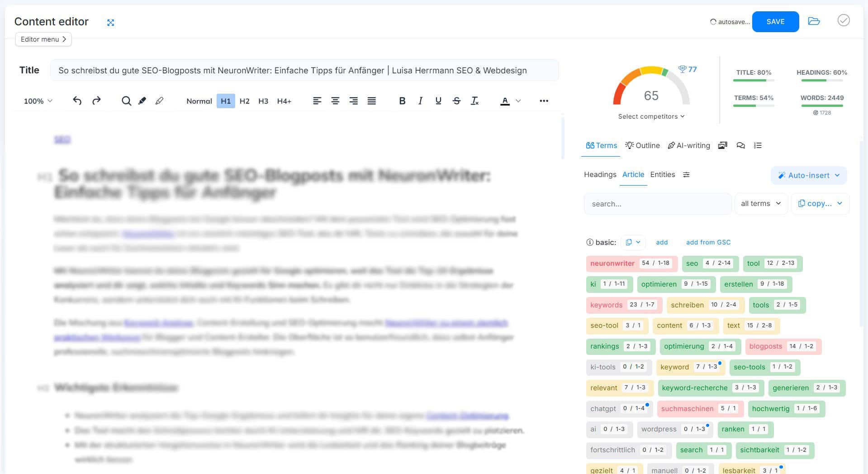Image resolution: width=868 pixels, height=474 pixels.
Task: Open H4+ heading styles
Action: (284, 101)
